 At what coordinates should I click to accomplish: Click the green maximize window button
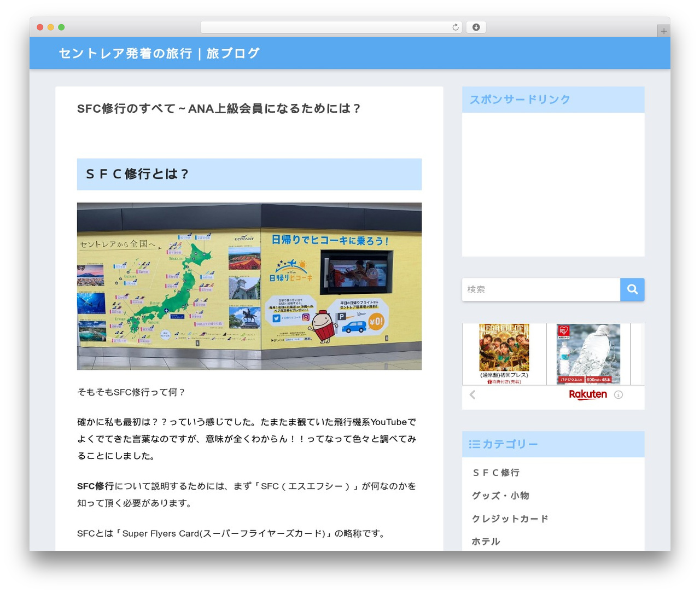pyautogui.click(x=61, y=27)
